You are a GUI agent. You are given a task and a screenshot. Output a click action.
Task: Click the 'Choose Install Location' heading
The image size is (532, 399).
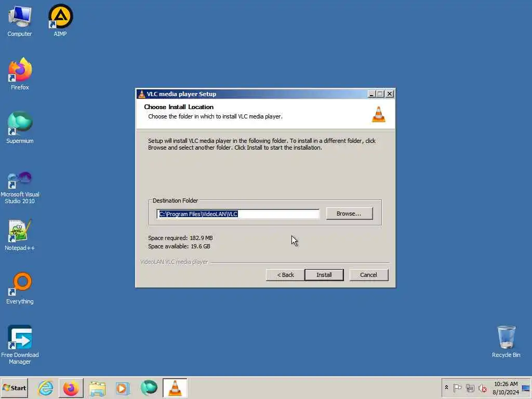(179, 107)
